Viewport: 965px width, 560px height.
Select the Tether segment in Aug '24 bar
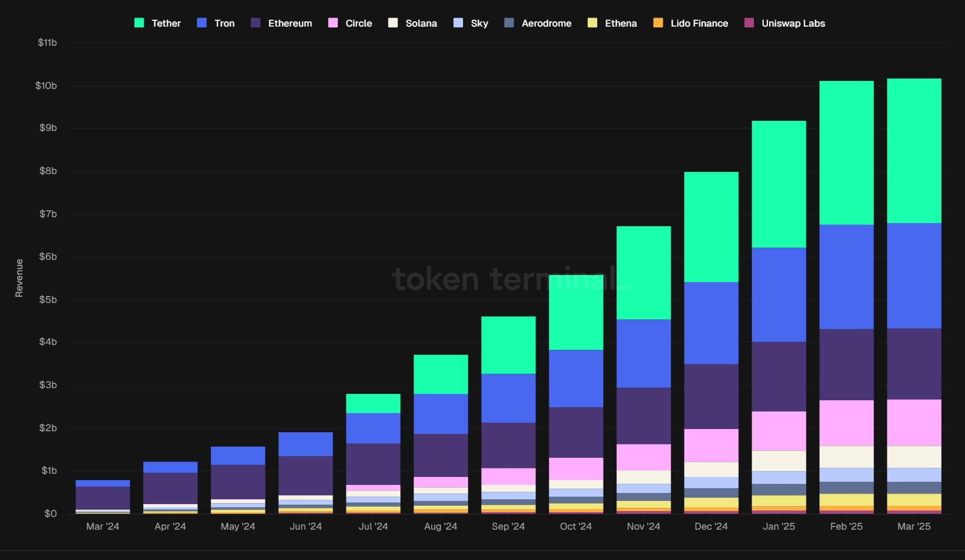point(441,374)
